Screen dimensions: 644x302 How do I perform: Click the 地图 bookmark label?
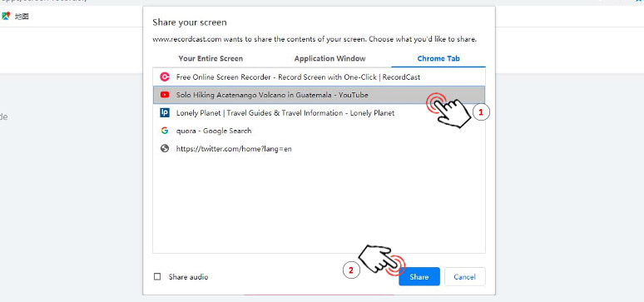(22, 17)
